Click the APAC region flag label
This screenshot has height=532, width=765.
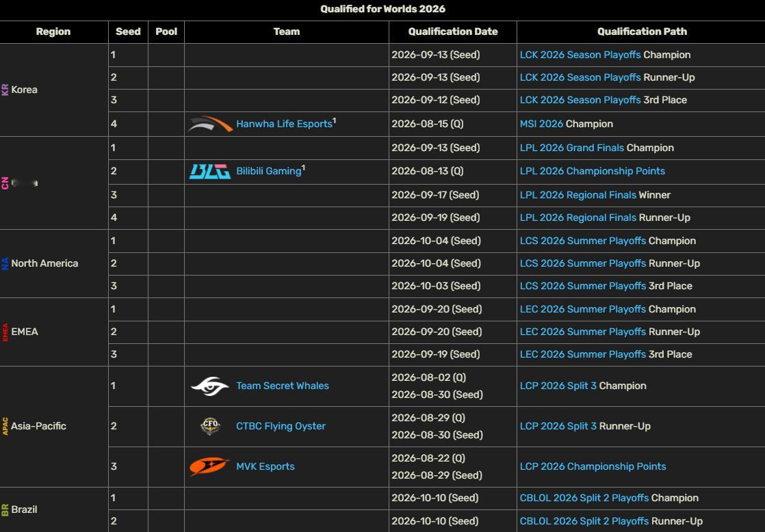[x=5, y=426]
